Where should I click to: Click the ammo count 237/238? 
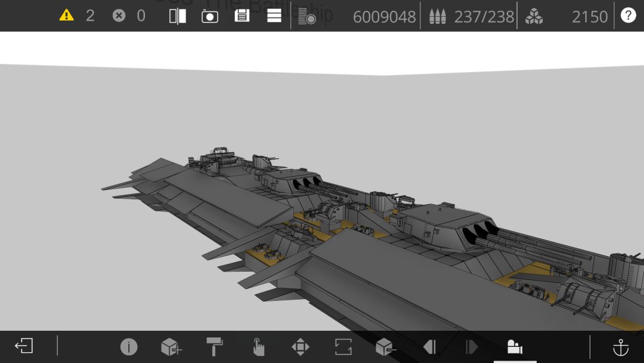point(484,17)
